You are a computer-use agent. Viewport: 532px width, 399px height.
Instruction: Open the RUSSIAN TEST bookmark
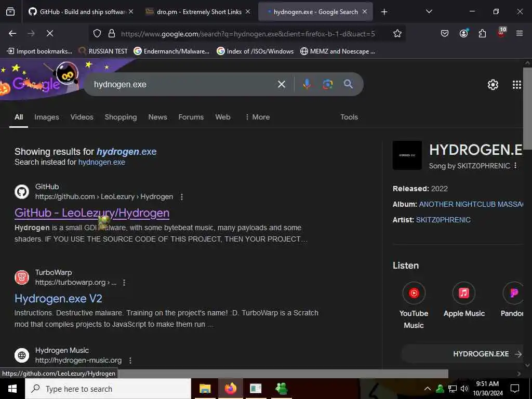click(103, 51)
